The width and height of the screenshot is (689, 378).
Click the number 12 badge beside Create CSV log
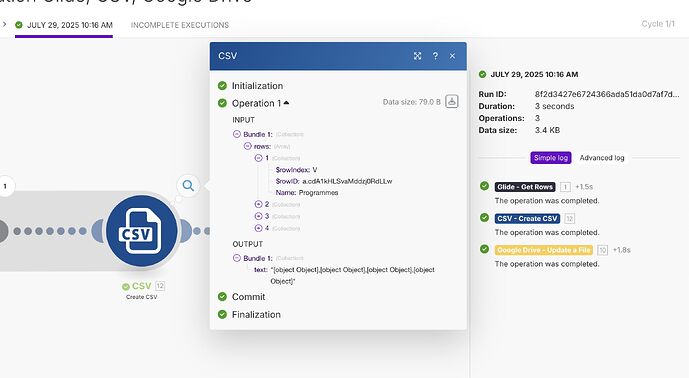(569, 218)
